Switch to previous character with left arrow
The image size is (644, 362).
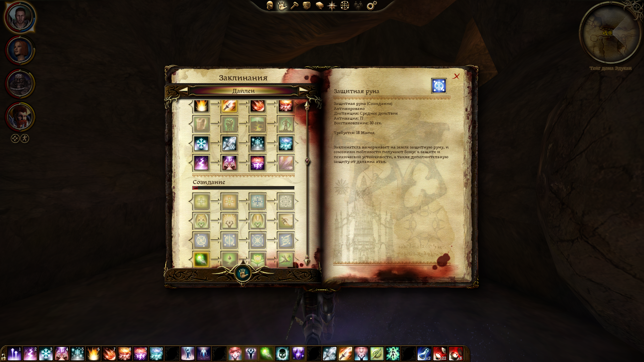pos(183,90)
